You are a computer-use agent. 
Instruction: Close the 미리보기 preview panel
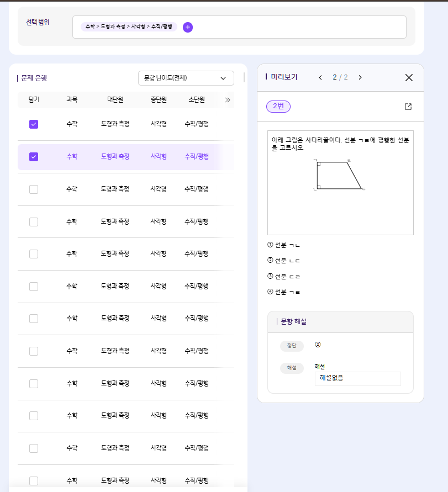pos(409,77)
